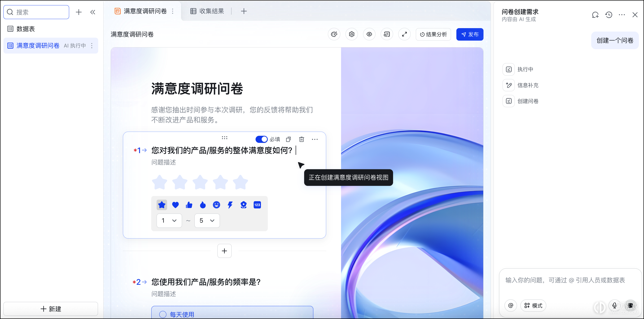Open the minimum rating dropdown showing 1
This screenshot has width=644, height=319.
(169, 221)
